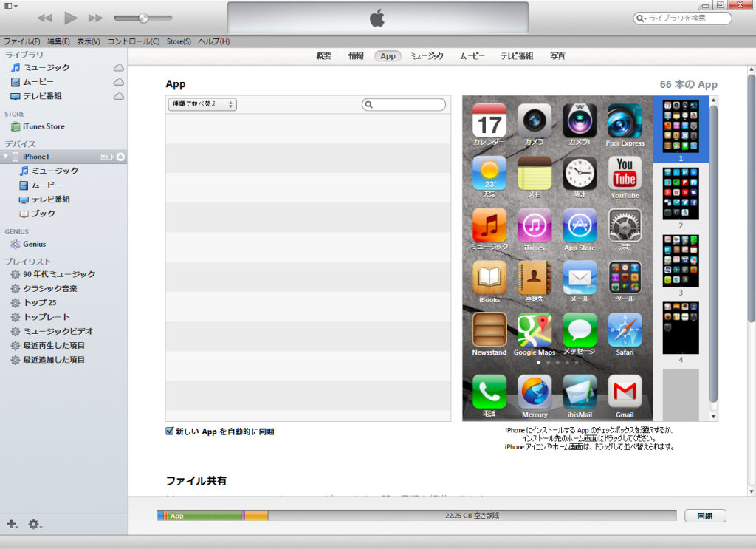
Task: Open the sidebar toggle menu at top left
Action: [x=11, y=6]
